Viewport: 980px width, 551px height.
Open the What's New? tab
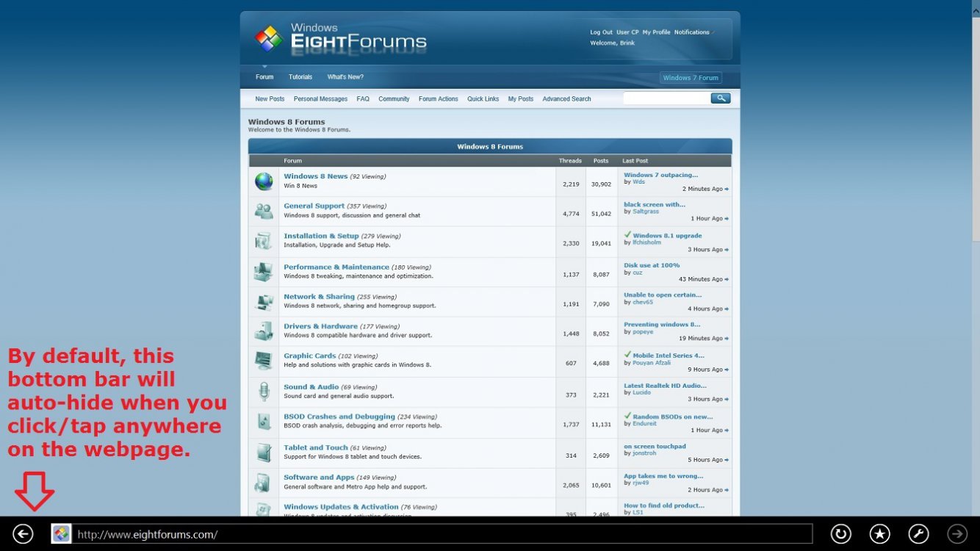coord(345,77)
